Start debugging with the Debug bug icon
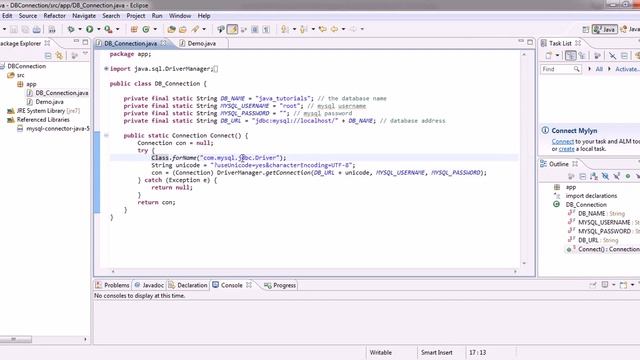The image size is (640, 360). [x=71, y=29]
